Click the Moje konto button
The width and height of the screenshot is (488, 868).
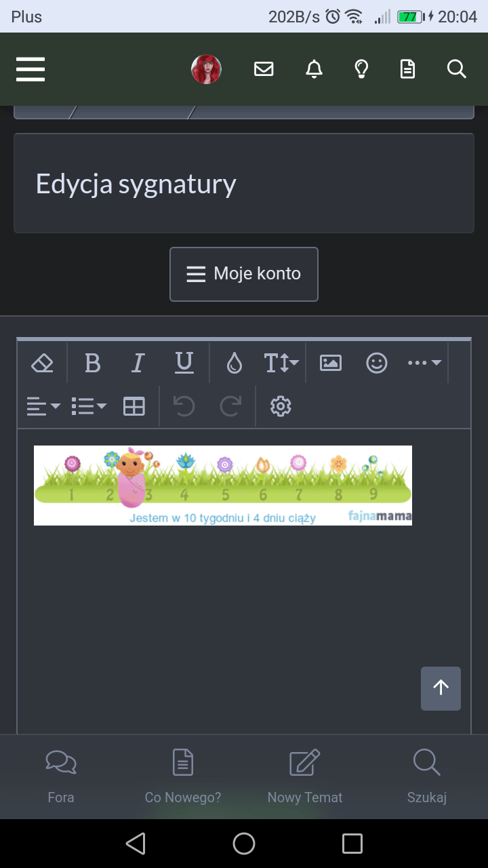click(x=244, y=274)
